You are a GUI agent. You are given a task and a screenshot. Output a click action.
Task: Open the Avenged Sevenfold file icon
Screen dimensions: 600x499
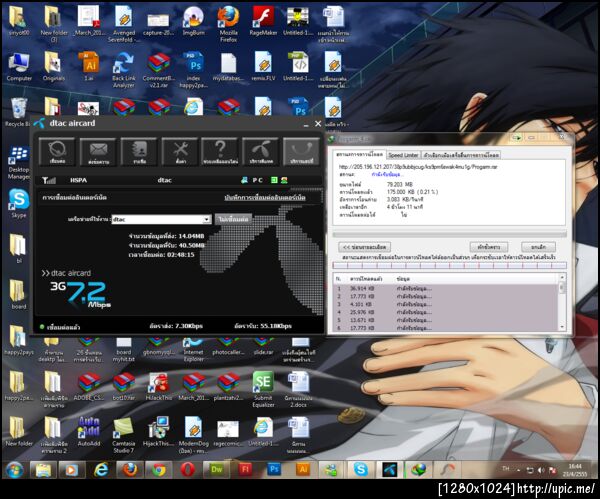(124, 24)
